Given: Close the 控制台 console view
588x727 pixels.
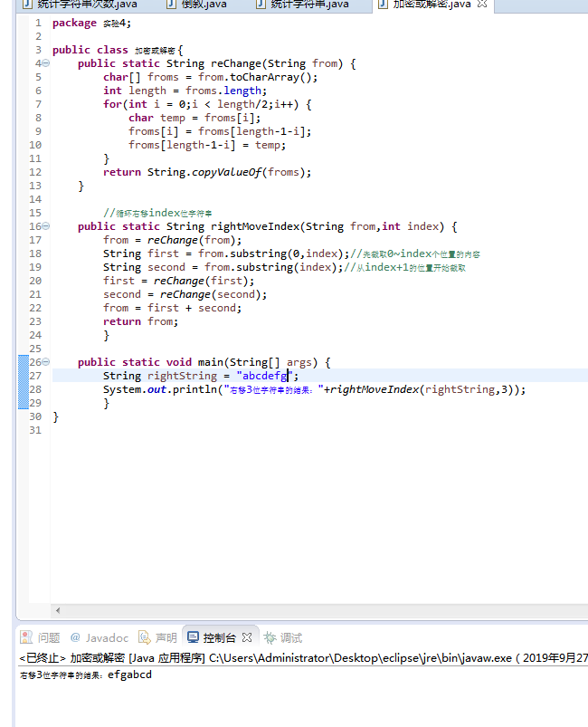Looking at the screenshot, I should point(247,637).
